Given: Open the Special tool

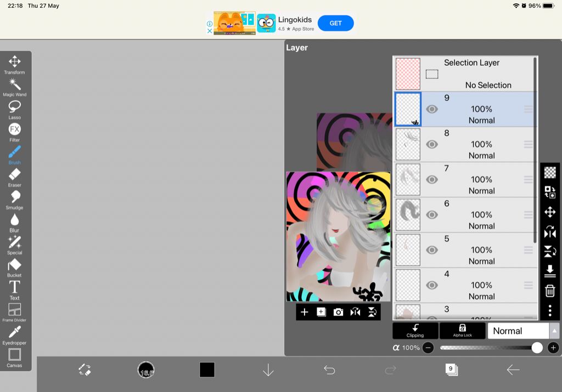Looking at the screenshot, I should pyautogui.click(x=14, y=245).
